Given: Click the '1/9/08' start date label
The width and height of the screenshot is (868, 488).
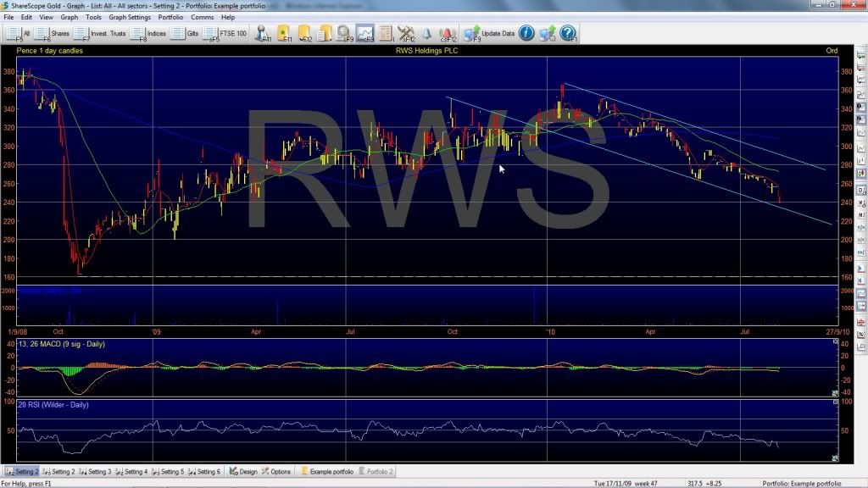Looking at the screenshot, I should 18,332.
